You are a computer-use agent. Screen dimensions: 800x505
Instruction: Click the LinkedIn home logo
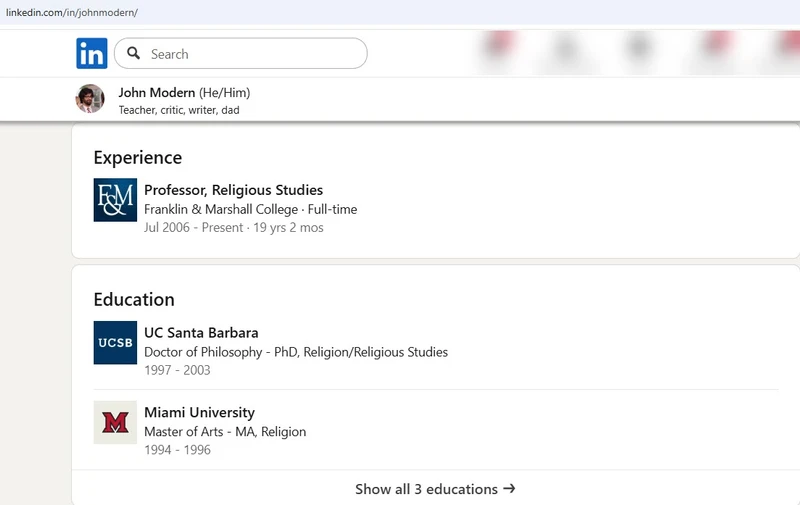pyautogui.click(x=92, y=53)
